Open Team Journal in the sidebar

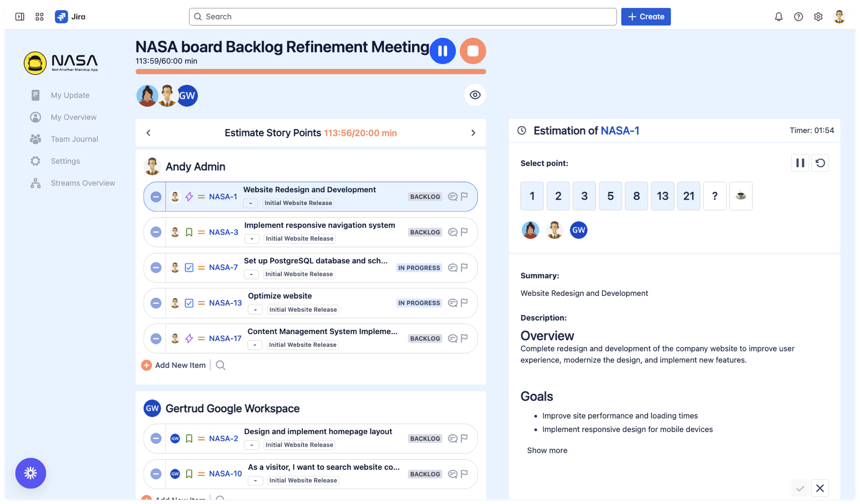click(x=74, y=139)
